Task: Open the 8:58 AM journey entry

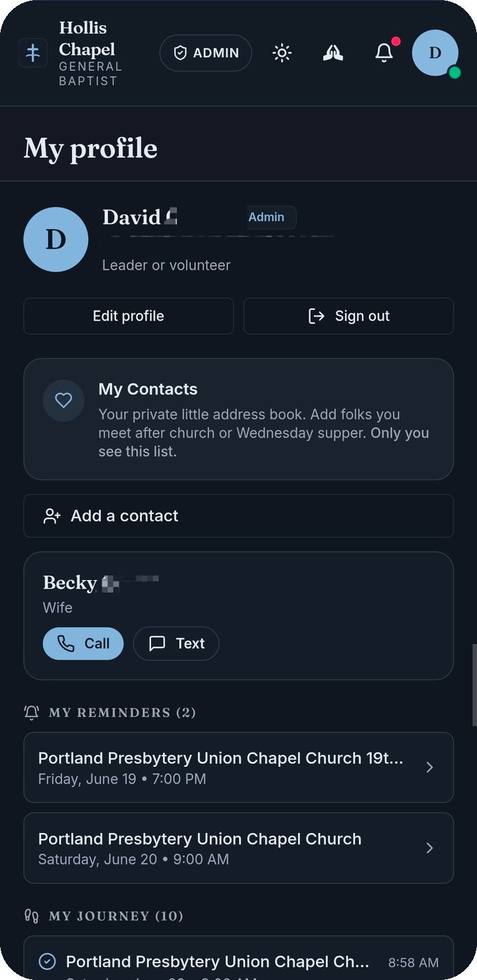Action: (238, 958)
